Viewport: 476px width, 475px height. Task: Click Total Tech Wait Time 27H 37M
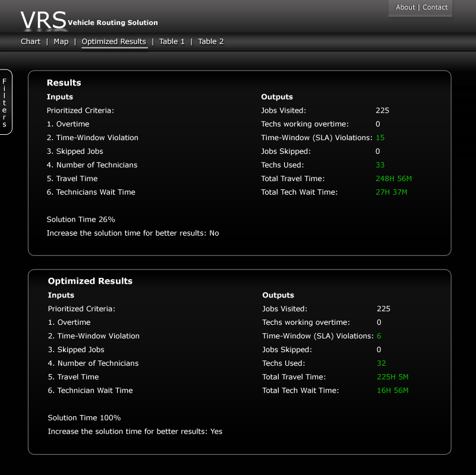coord(391,192)
